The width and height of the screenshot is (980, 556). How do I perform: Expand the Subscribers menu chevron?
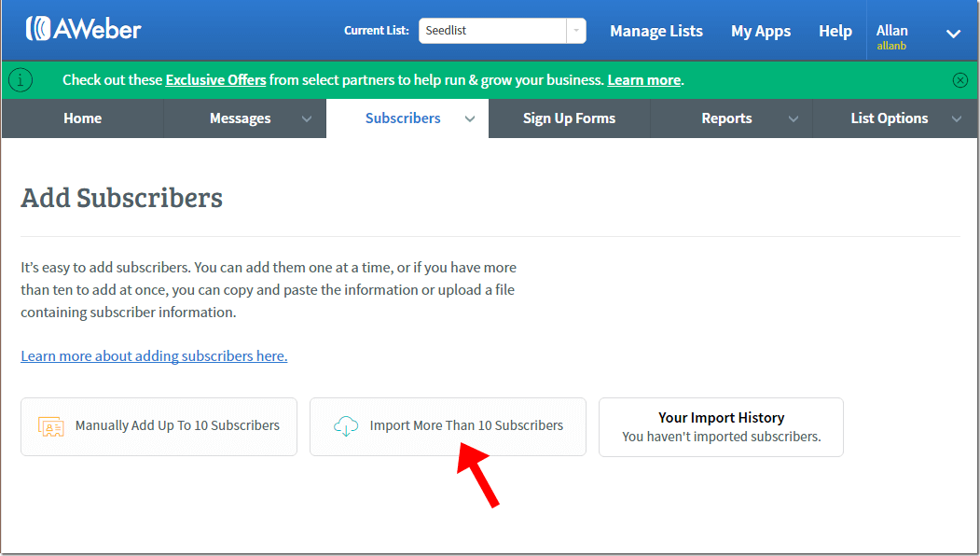tap(470, 118)
